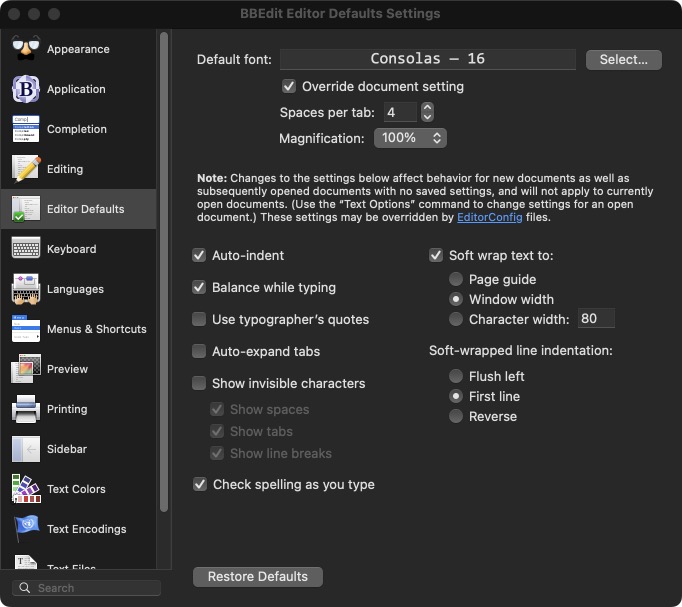
Task: Click the Restore Defaults button
Action: (x=258, y=577)
